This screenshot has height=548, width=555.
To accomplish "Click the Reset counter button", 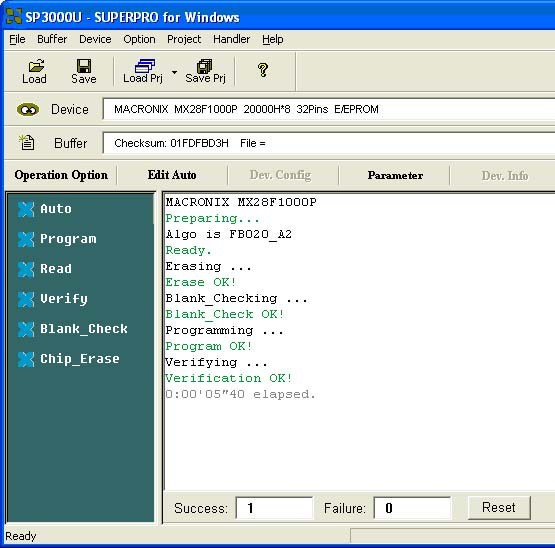I will (x=499, y=508).
